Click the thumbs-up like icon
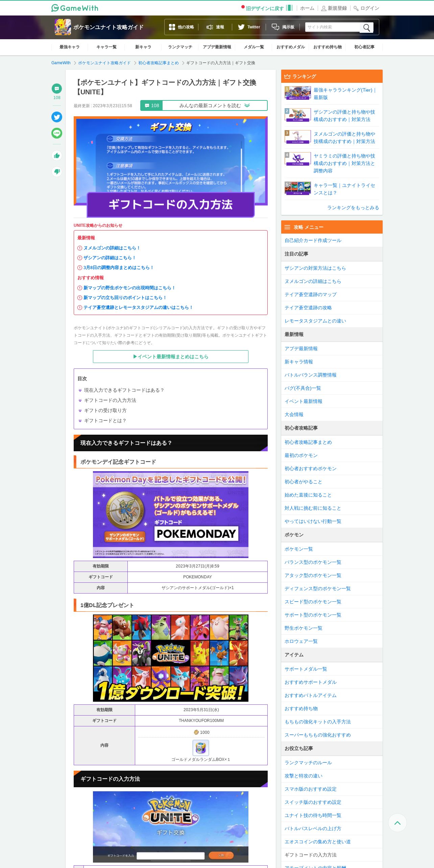Viewport: 434px width, 868px height. [x=57, y=155]
